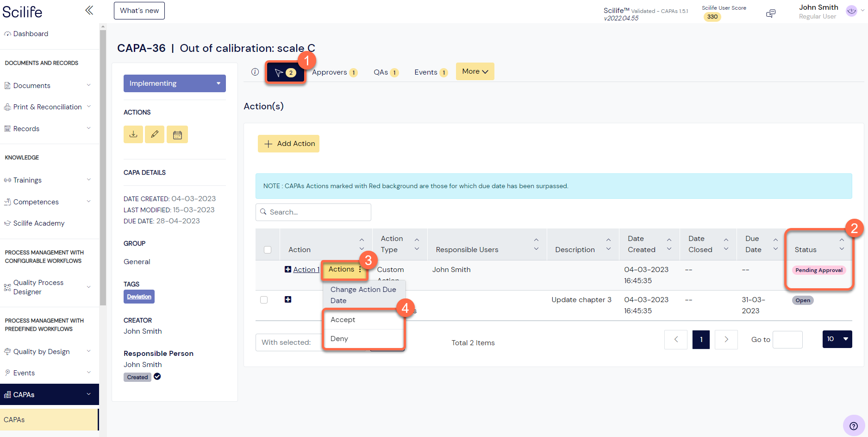Click the sidebar vertical scrollbar
This screenshot has height=437, width=868.
tap(103, 167)
